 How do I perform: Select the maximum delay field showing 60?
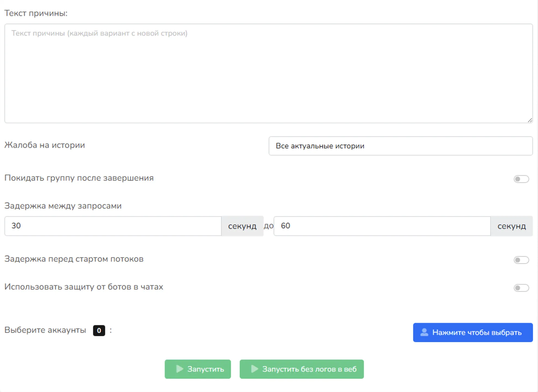[382, 226]
